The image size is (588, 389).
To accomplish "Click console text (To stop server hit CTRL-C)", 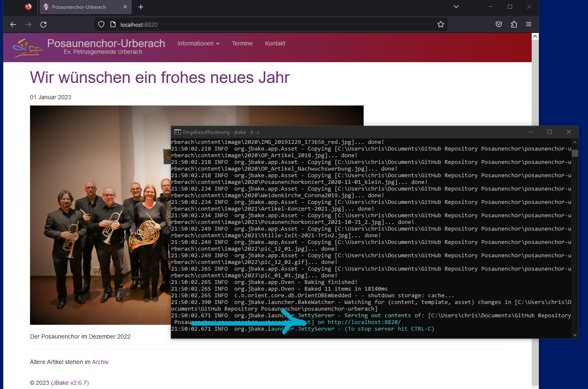I will point(389,329).
